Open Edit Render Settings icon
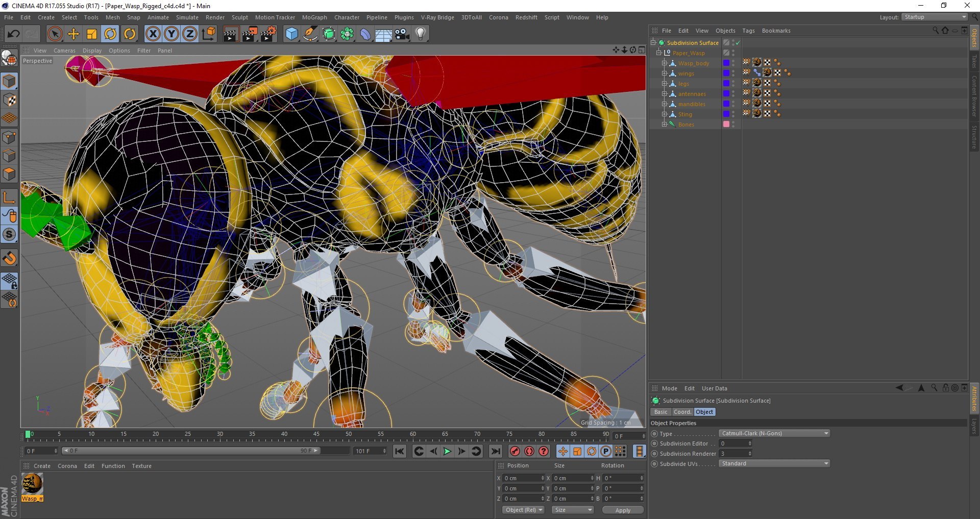Viewport: 980px width, 519px height. click(268, 34)
